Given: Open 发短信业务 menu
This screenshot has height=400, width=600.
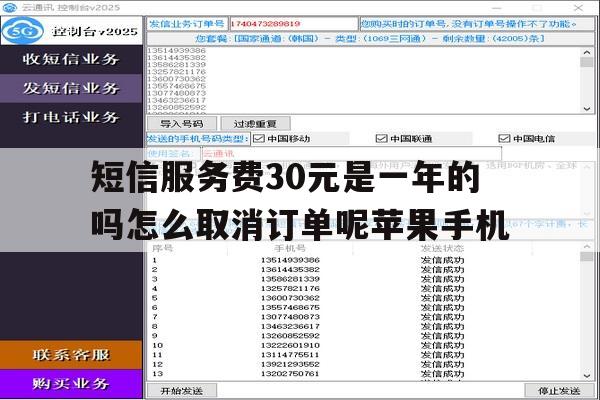Looking at the screenshot, I should click(x=71, y=88).
